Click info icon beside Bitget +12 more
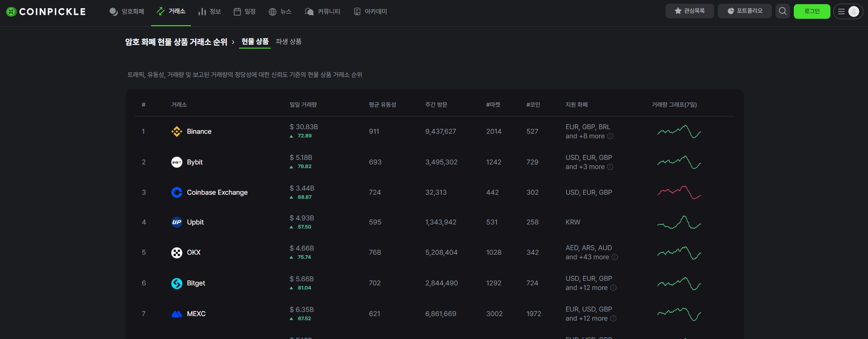The image size is (868, 339). pyautogui.click(x=613, y=288)
